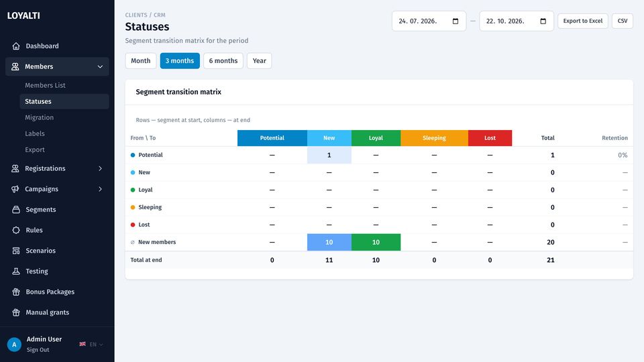Click the Total column header

coord(547,138)
